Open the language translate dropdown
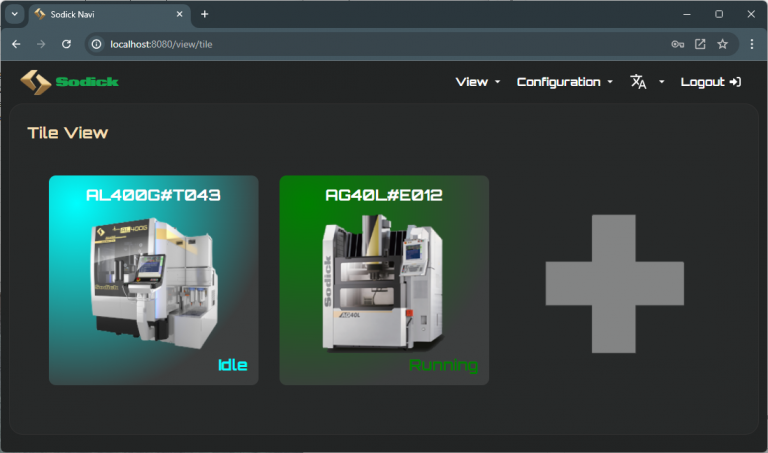Viewport: 768px width, 453px height. [647, 82]
